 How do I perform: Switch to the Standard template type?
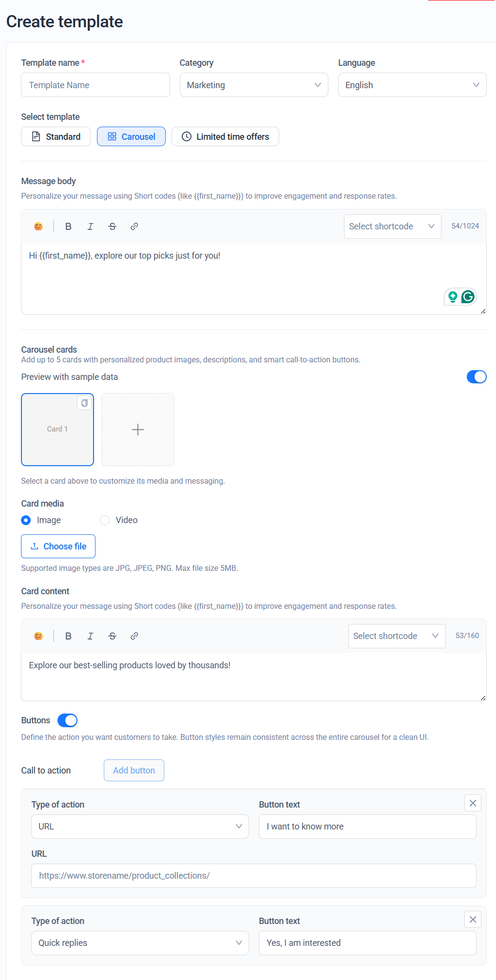56,137
